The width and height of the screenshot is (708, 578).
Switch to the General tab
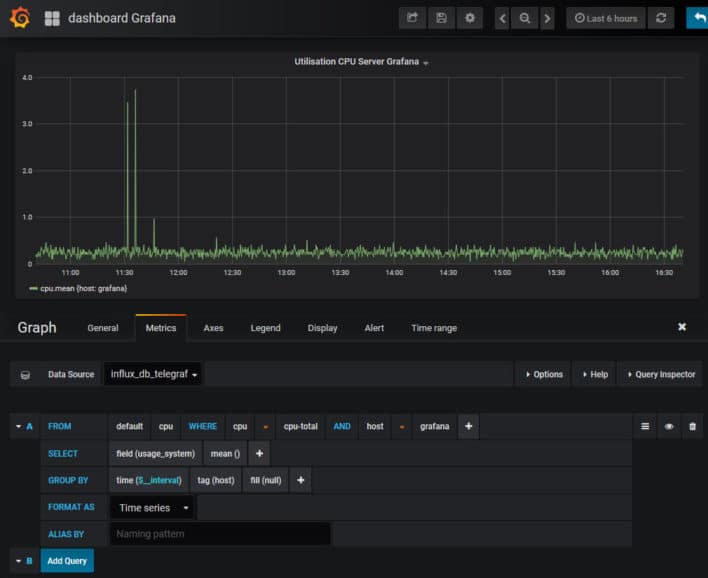coord(103,328)
